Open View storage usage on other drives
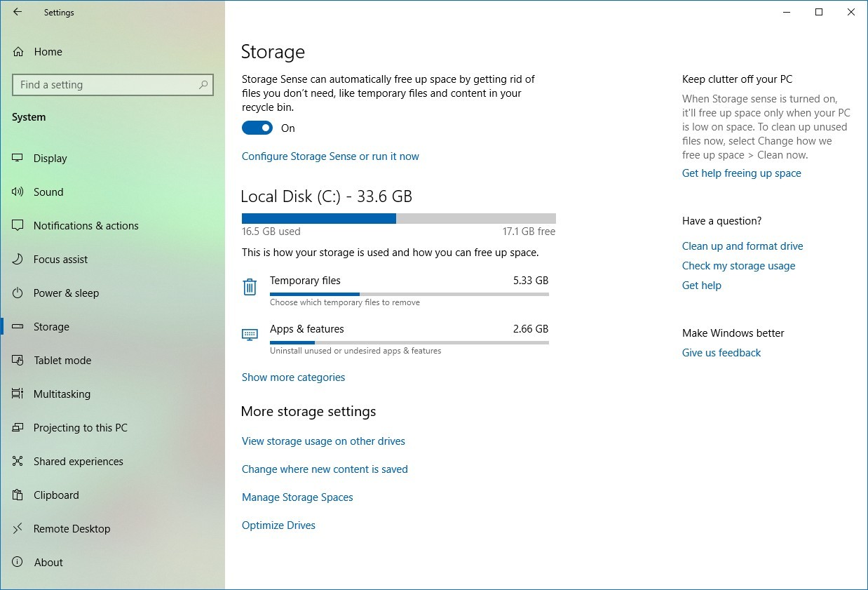Viewport: 868px width, 590px height. pos(323,441)
